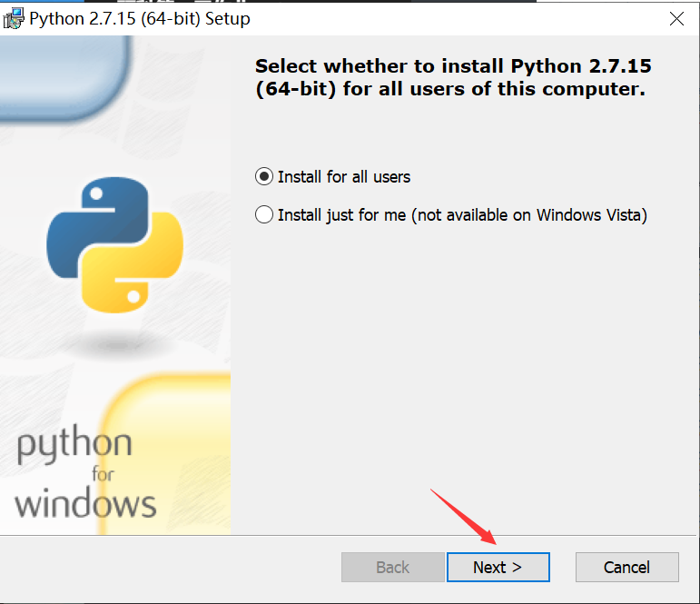Select the "Install for all users" radio button
Image resolution: width=700 pixels, height=604 pixels.
(264, 176)
